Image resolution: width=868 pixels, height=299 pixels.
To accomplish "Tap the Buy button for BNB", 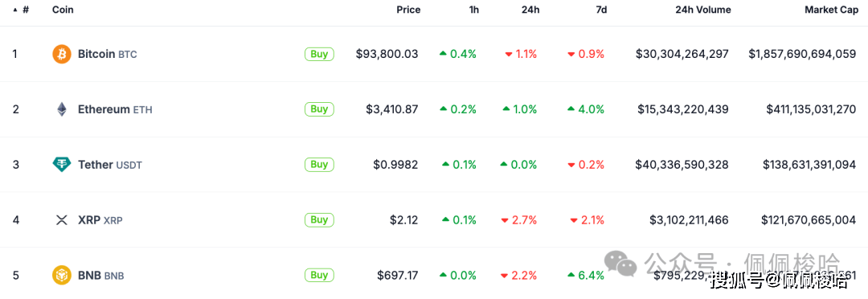I will (319, 275).
